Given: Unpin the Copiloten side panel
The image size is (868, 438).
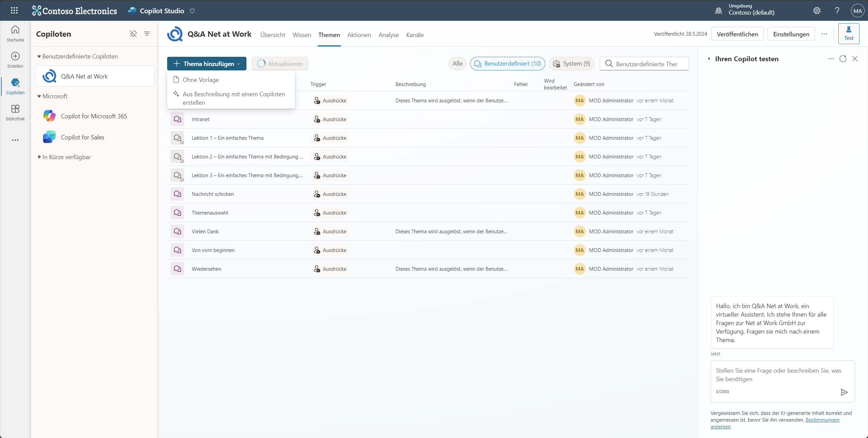Looking at the screenshot, I should pos(133,34).
